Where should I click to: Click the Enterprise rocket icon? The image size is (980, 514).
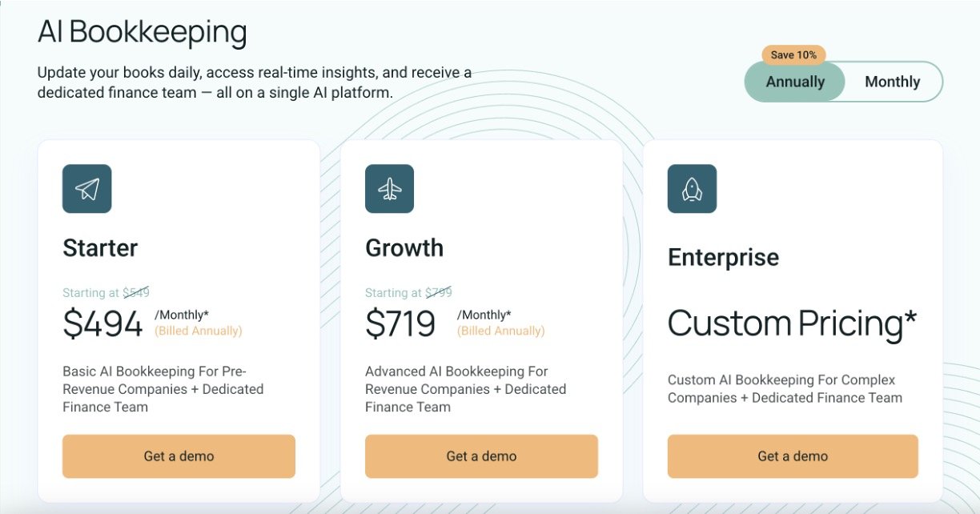click(x=692, y=189)
